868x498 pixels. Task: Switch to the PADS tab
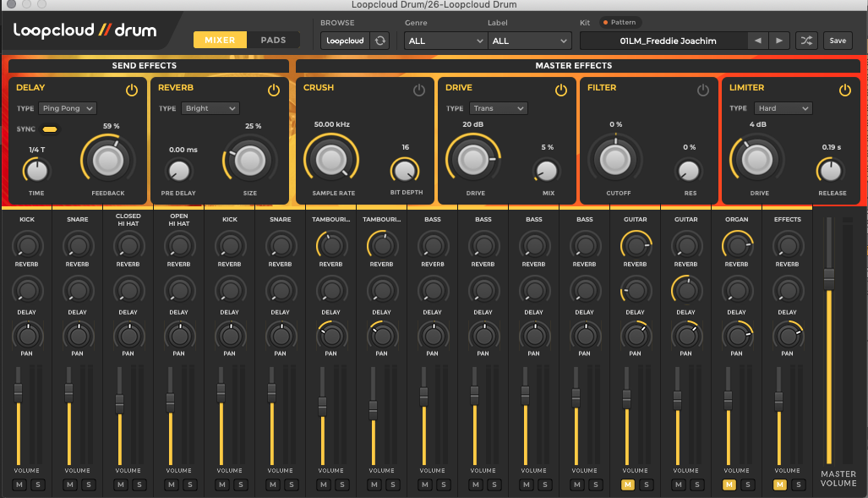point(274,40)
